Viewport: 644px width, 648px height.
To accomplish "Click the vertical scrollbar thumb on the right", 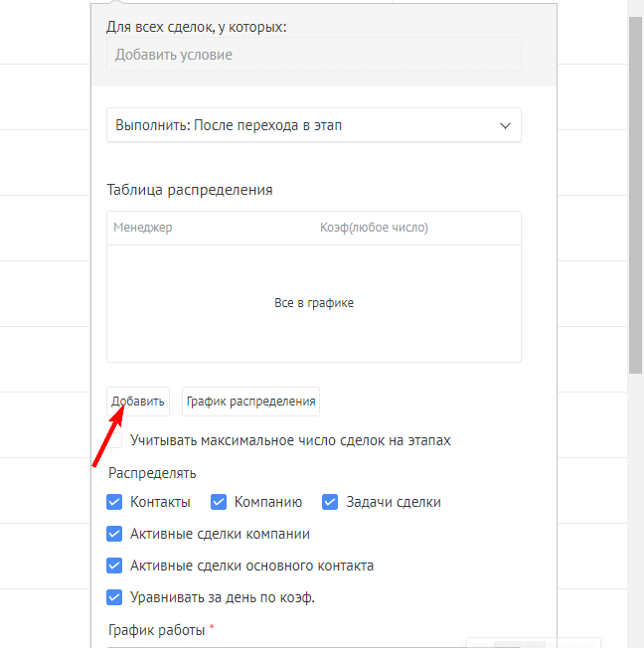I will click(635, 189).
